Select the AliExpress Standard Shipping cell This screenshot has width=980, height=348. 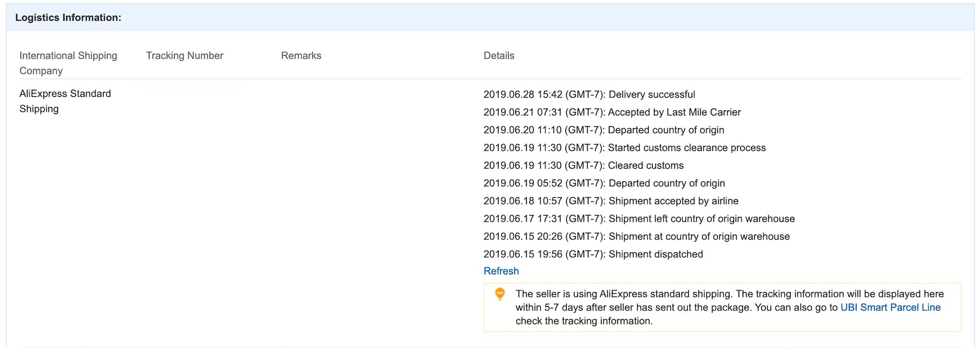pyautogui.click(x=65, y=101)
